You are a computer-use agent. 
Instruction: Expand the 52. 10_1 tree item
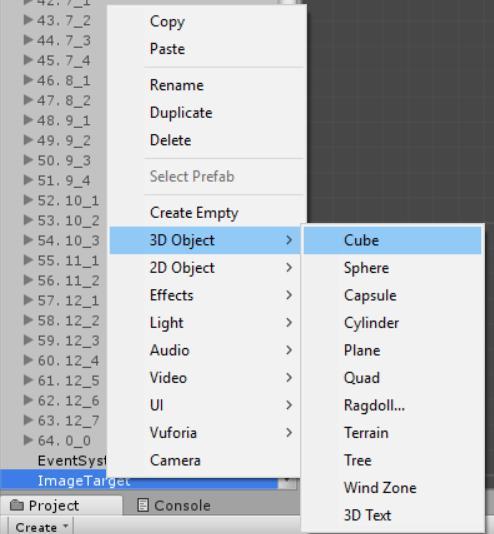[28, 200]
